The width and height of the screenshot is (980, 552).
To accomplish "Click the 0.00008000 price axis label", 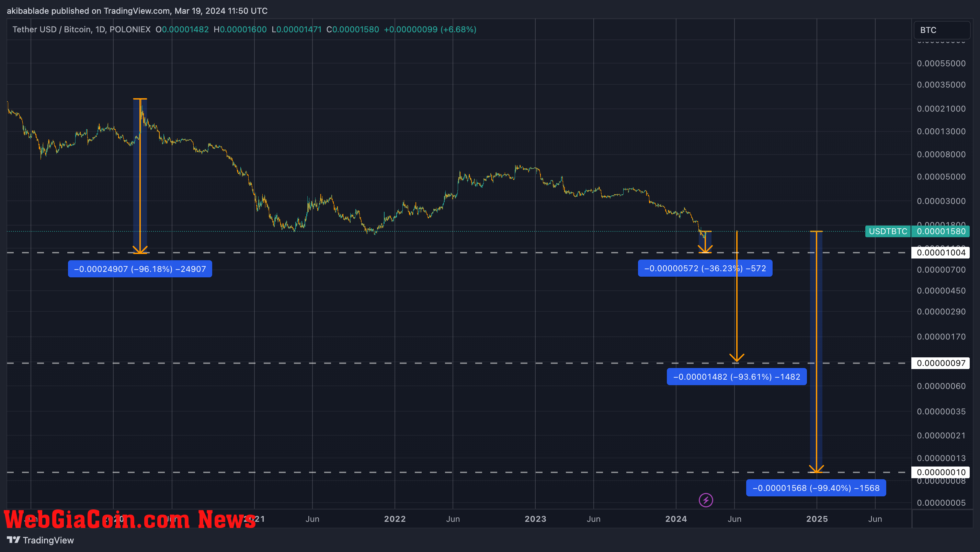I will [941, 154].
